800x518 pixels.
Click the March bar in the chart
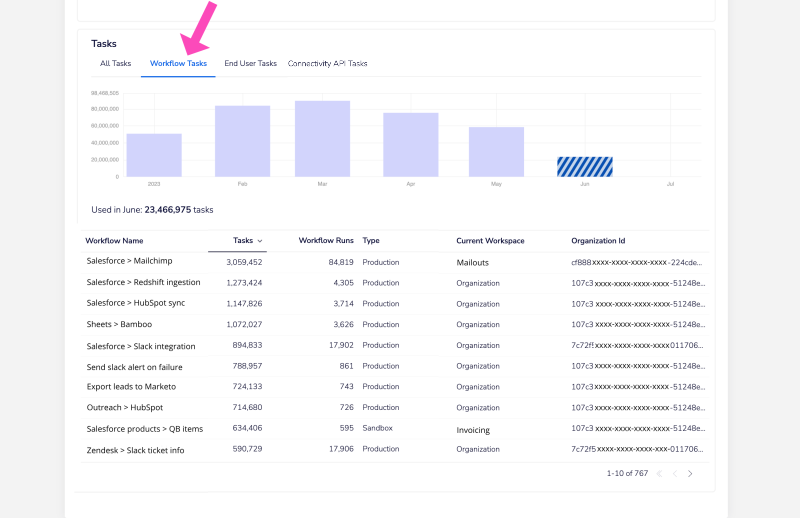tap(322, 139)
